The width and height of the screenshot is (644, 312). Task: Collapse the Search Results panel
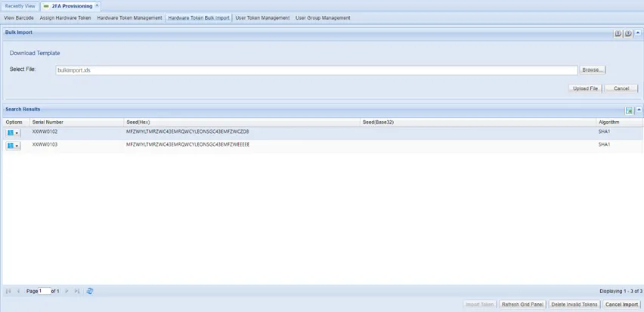tap(639, 110)
